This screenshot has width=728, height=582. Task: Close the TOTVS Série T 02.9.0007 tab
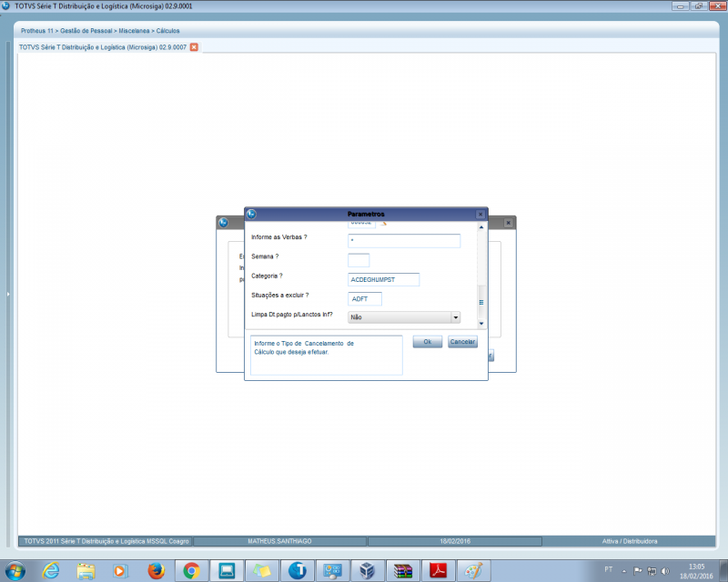tap(194, 47)
